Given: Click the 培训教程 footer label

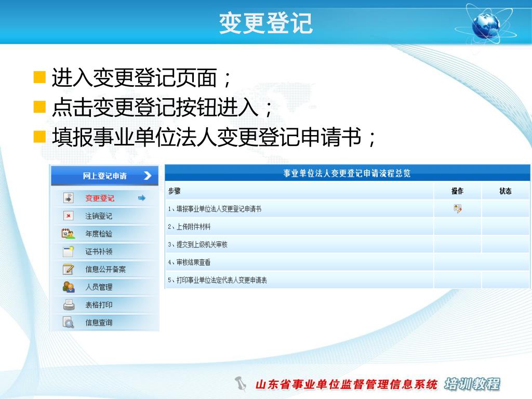Looking at the screenshot, I should 472,384.
